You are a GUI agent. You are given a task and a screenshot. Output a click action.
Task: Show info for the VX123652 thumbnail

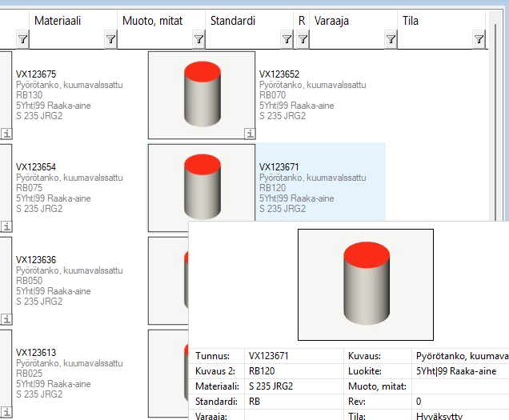[x=250, y=134]
